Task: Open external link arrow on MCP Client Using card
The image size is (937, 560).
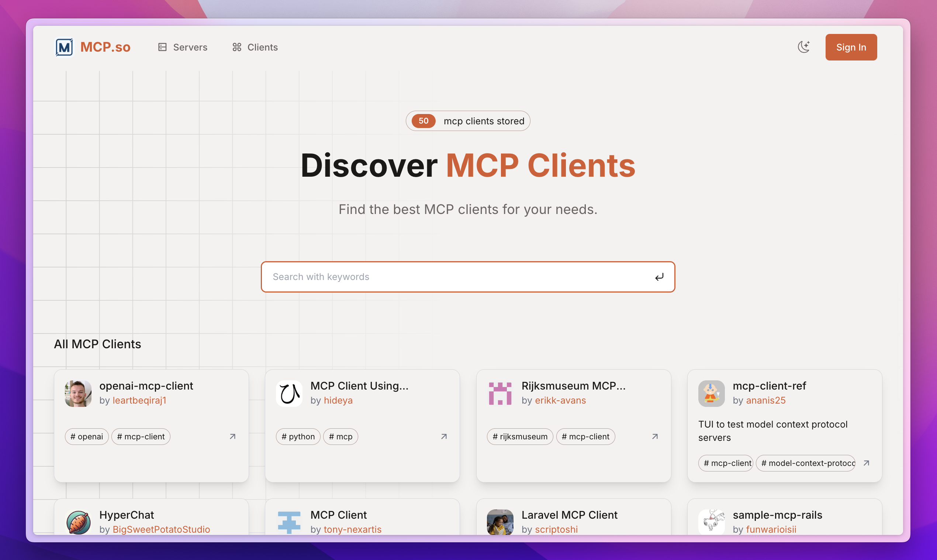Action: coord(444,436)
